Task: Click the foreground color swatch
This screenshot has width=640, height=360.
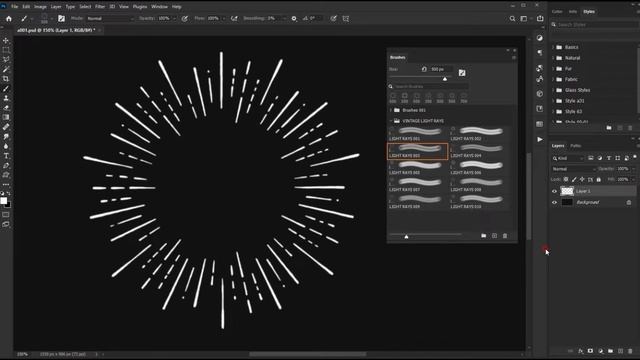Action: click(x=4, y=200)
